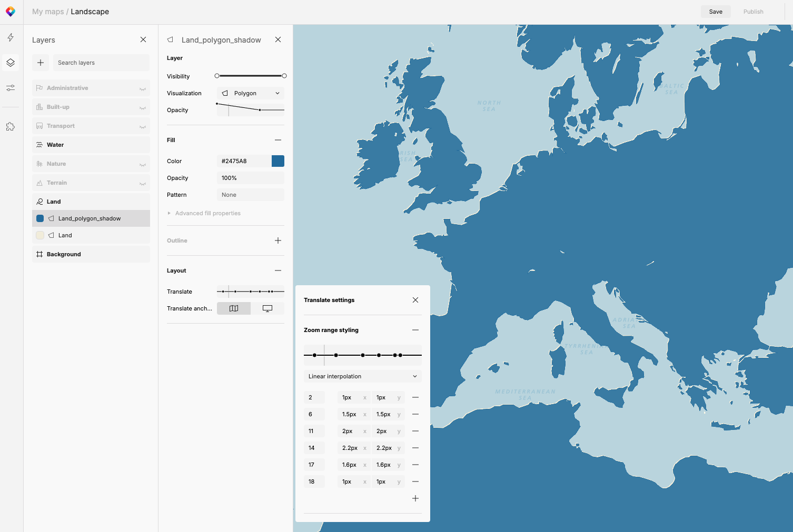Click the lightning bolt icon in left sidebar
The width and height of the screenshot is (793, 532).
[x=11, y=37]
